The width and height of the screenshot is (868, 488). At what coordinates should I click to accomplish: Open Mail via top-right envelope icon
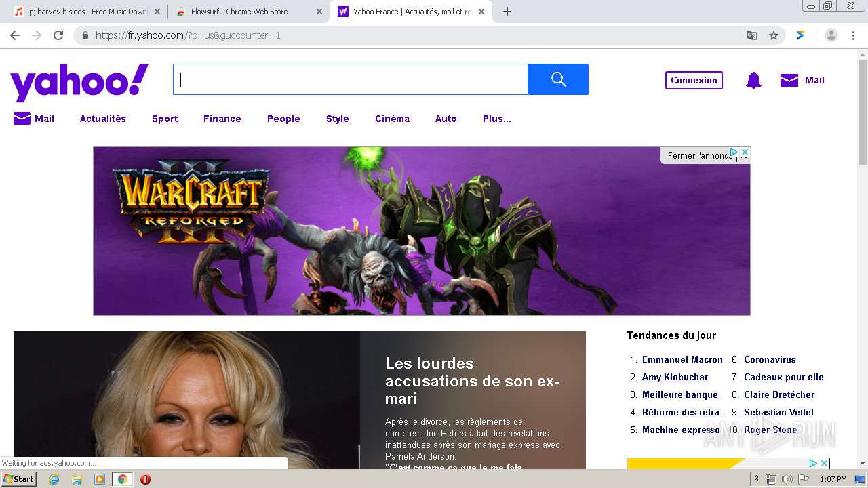coord(789,80)
